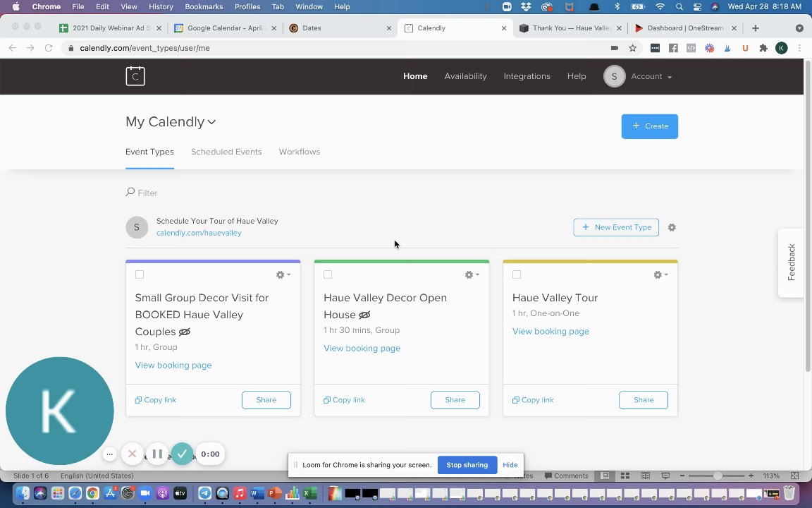
Task: Share the Haue Valley Decor Open House event
Action: point(455,400)
